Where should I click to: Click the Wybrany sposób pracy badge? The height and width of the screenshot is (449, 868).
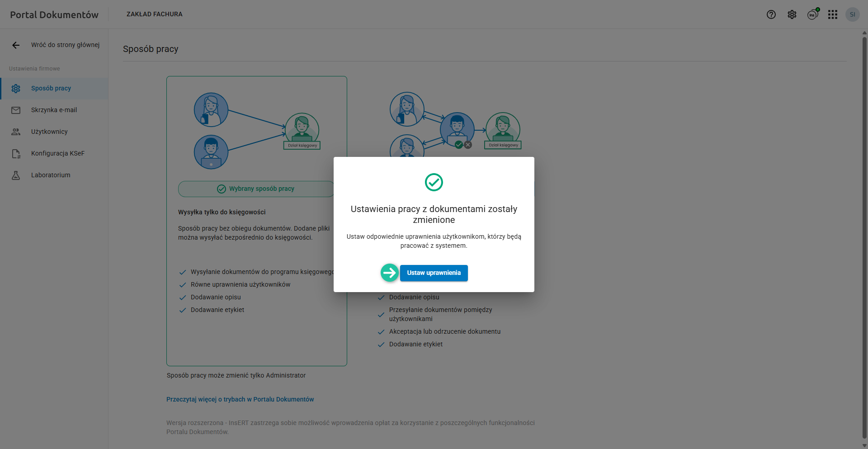256,189
